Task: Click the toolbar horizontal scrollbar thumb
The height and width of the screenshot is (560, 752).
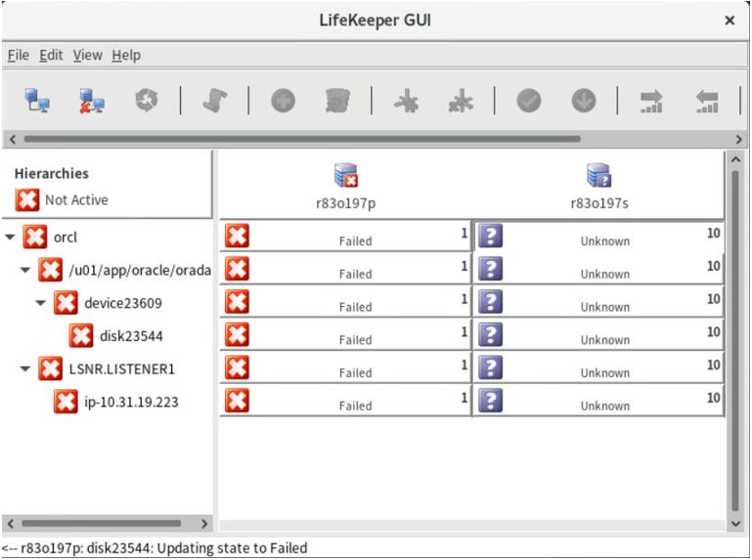Action: (302, 139)
